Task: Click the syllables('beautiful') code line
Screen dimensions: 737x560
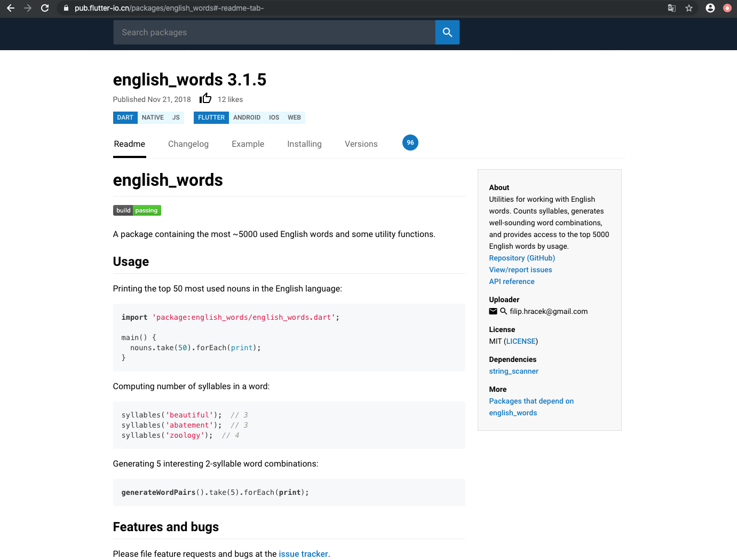Action: pos(185,415)
